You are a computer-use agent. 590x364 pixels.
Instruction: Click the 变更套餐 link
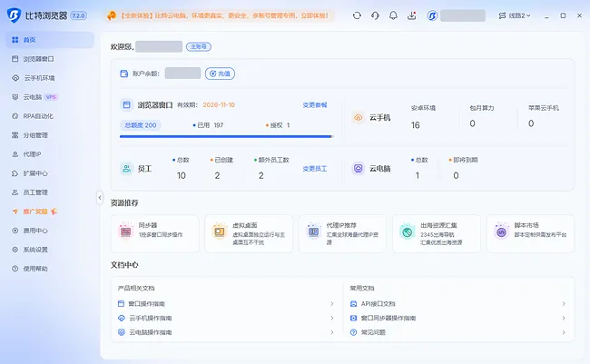[x=315, y=105]
